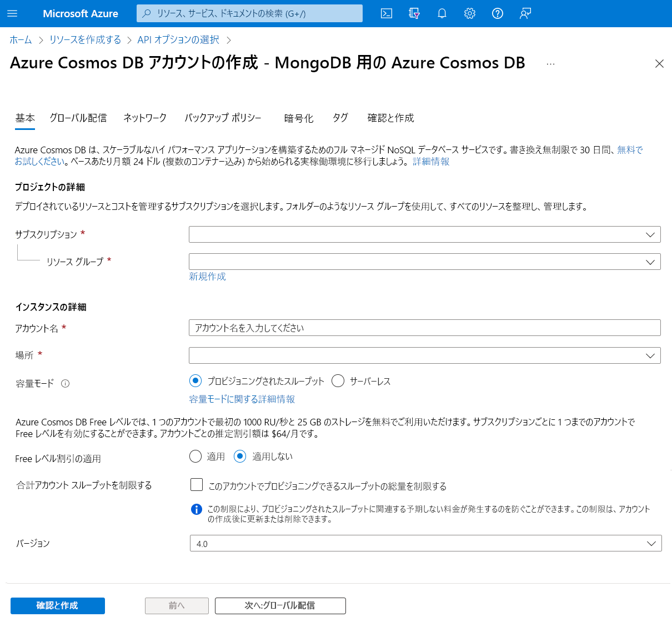Click the プロジェクトの詳細 heading
Screen dimensions: 672x627
(x=50, y=187)
